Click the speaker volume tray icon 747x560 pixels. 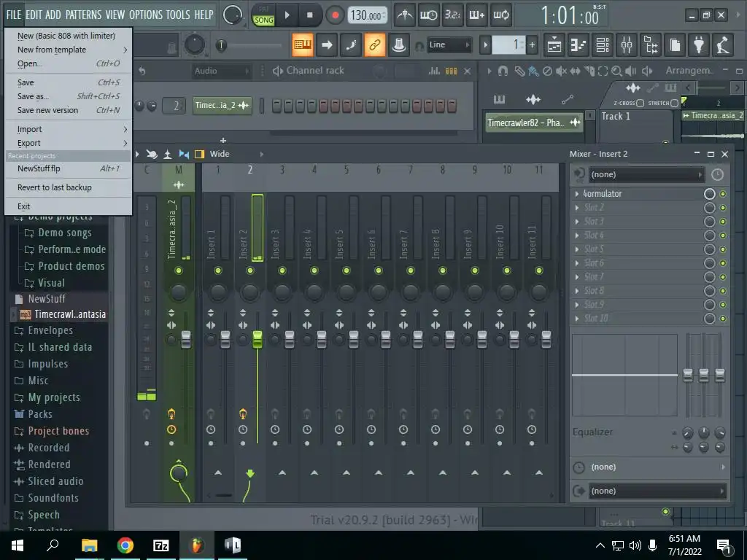click(x=635, y=545)
